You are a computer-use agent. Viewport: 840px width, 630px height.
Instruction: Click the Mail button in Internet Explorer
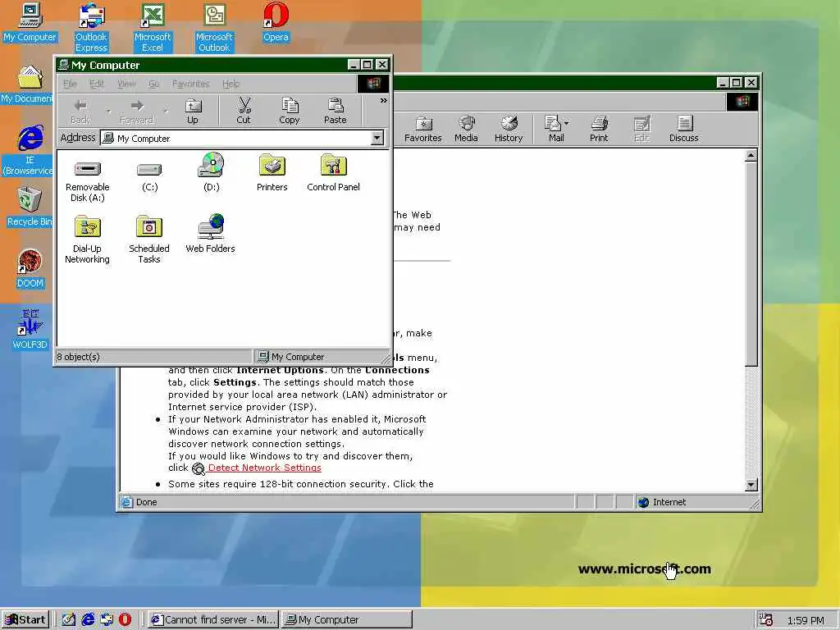pyautogui.click(x=554, y=130)
